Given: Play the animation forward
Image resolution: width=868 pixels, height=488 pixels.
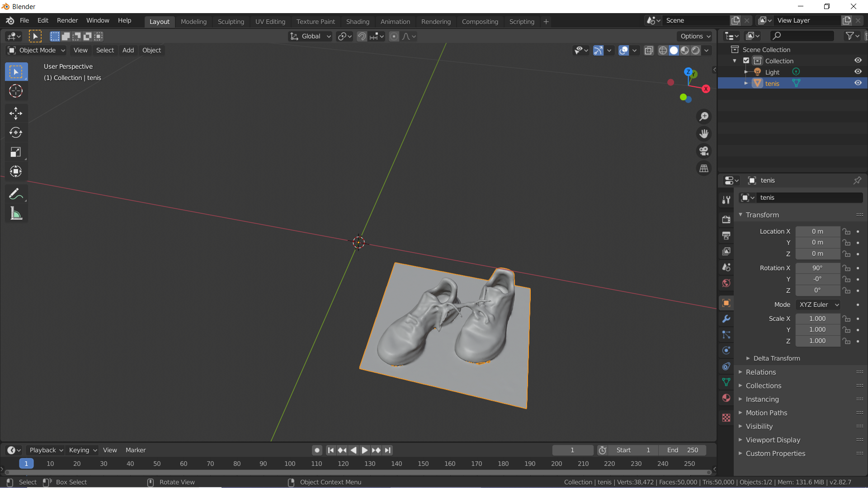Looking at the screenshot, I should pyautogui.click(x=364, y=450).
